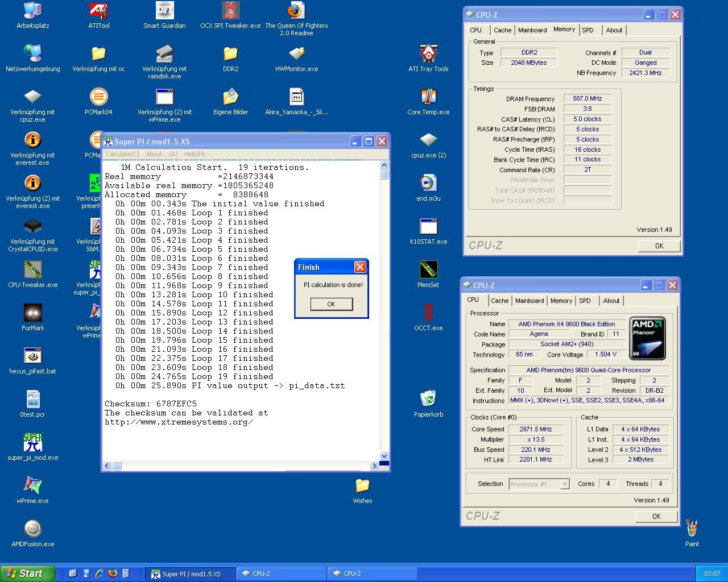The height and width of the screenshot is (582, 728).
Task: Open Smart Guardian desktop shortcut
Action: click(164, 15)
